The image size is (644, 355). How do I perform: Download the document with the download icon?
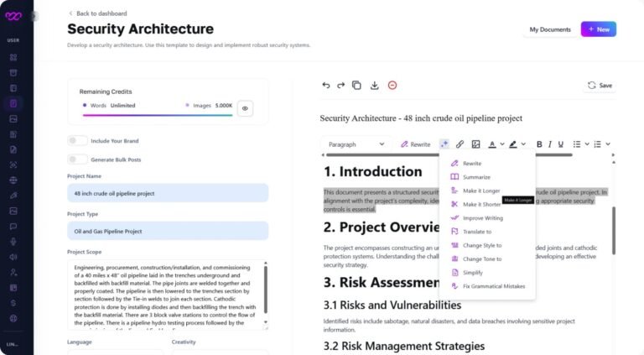coord(375,86)
